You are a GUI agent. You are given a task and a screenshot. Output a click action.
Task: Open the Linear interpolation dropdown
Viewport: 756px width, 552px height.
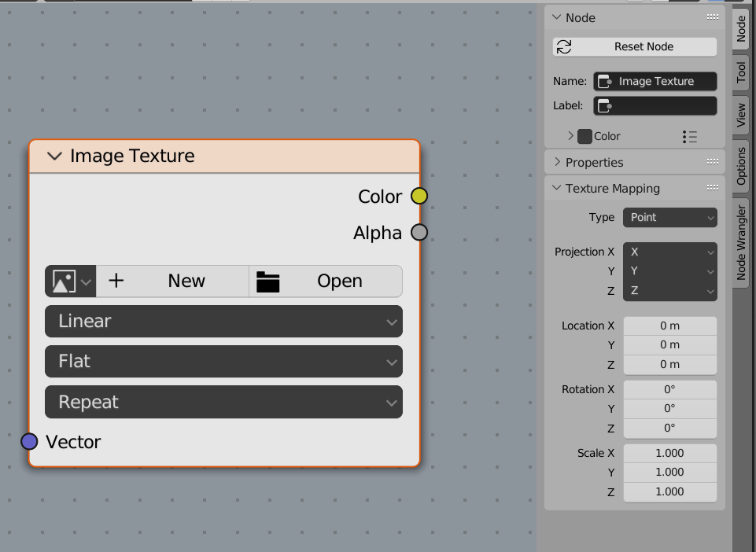click(x=223, y=321)
